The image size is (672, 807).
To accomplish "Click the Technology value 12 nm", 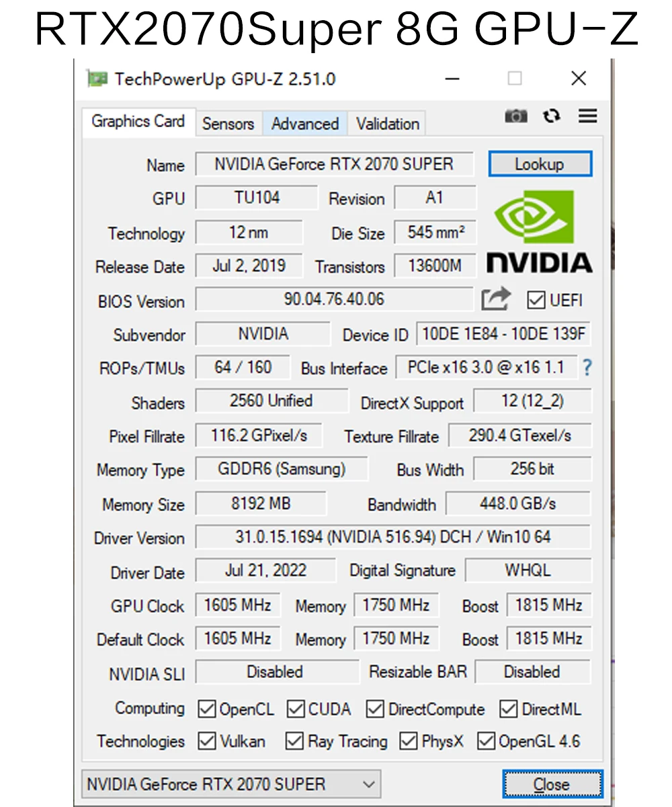I will click(249, 233).
